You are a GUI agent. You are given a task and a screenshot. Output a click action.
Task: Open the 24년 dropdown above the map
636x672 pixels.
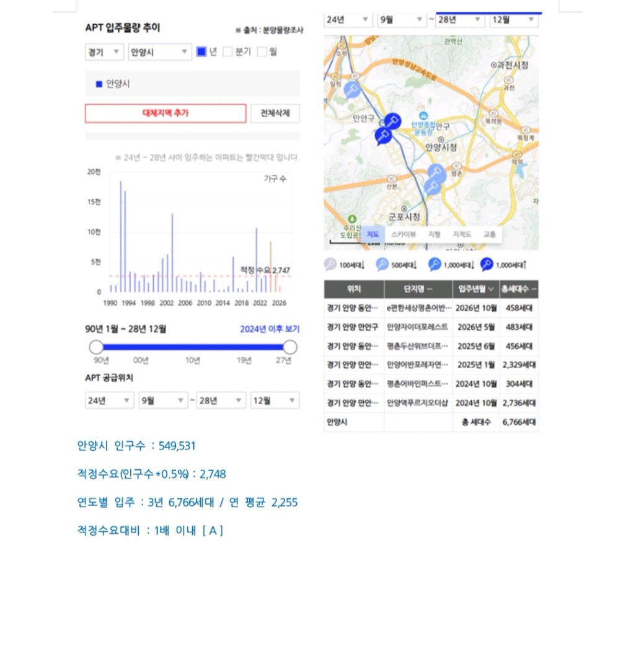(348, 20)
